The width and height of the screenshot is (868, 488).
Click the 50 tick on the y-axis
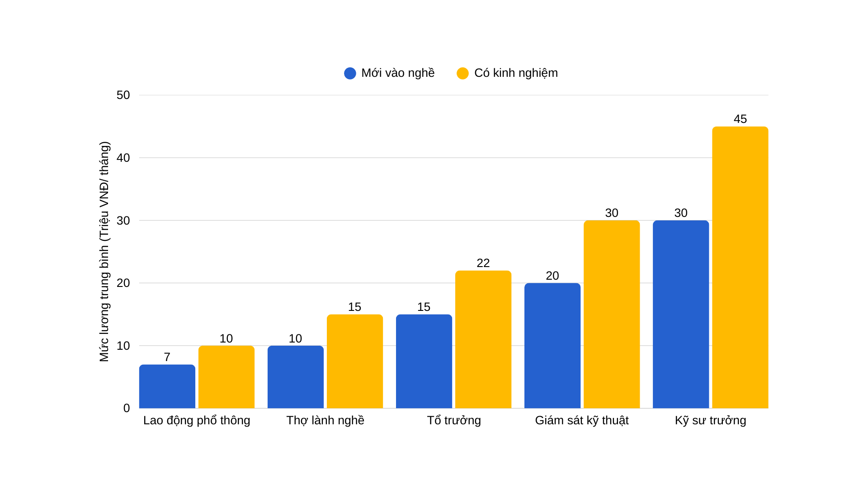click(x=123, y=95)
